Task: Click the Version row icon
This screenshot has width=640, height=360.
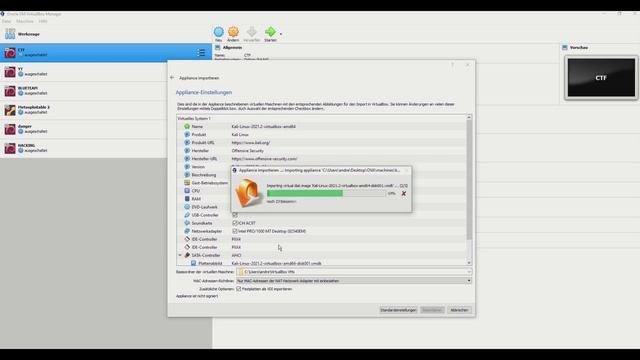Action: pyautogui.click(x=187, y=167)
